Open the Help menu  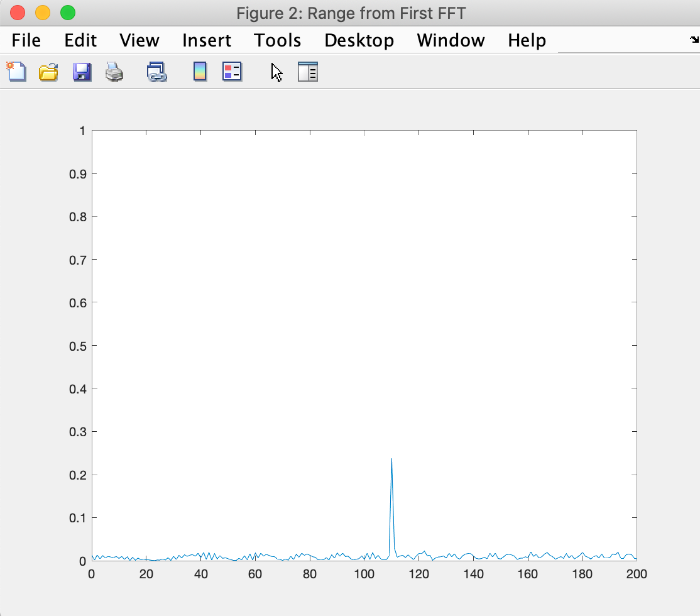527,40
